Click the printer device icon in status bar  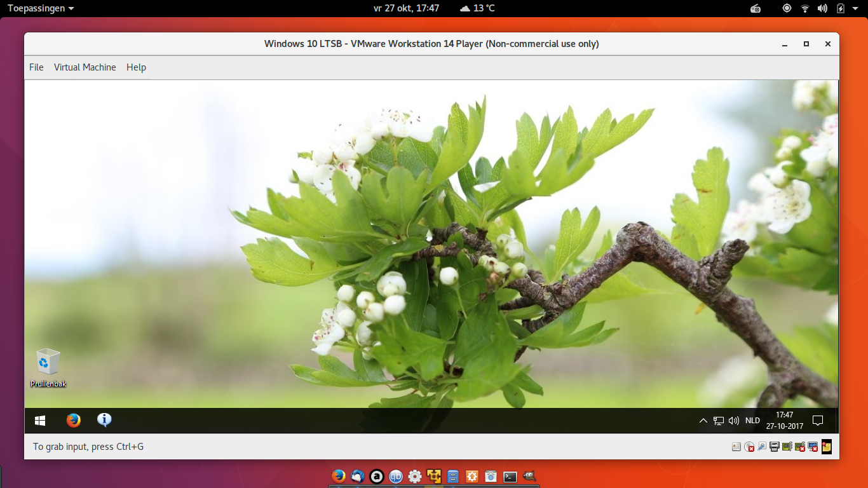pyautogui.click(x=775, y=447)
